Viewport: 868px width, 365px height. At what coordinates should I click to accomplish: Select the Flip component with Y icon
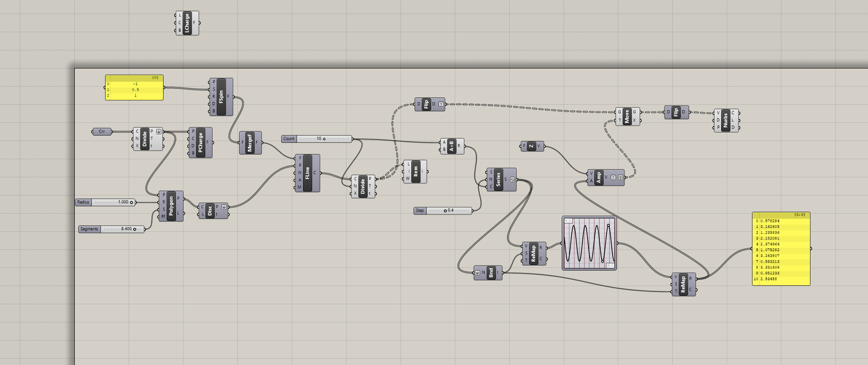pyautogui.click(x=426, y=104)
